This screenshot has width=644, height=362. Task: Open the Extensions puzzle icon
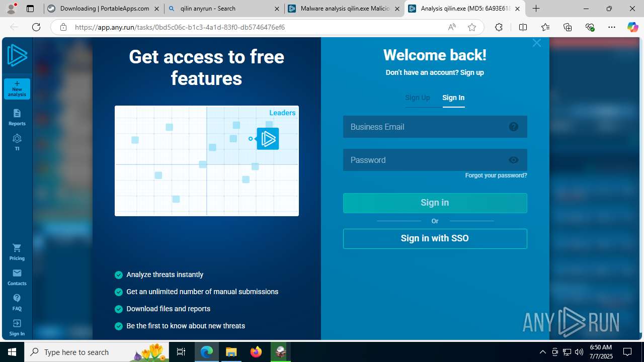tap(499, 27)
